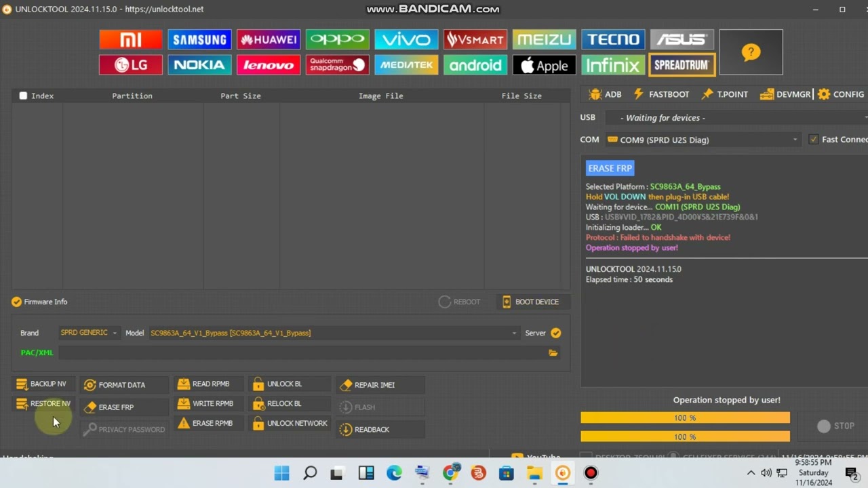Open the Android generic tile

tap(475, 65)
